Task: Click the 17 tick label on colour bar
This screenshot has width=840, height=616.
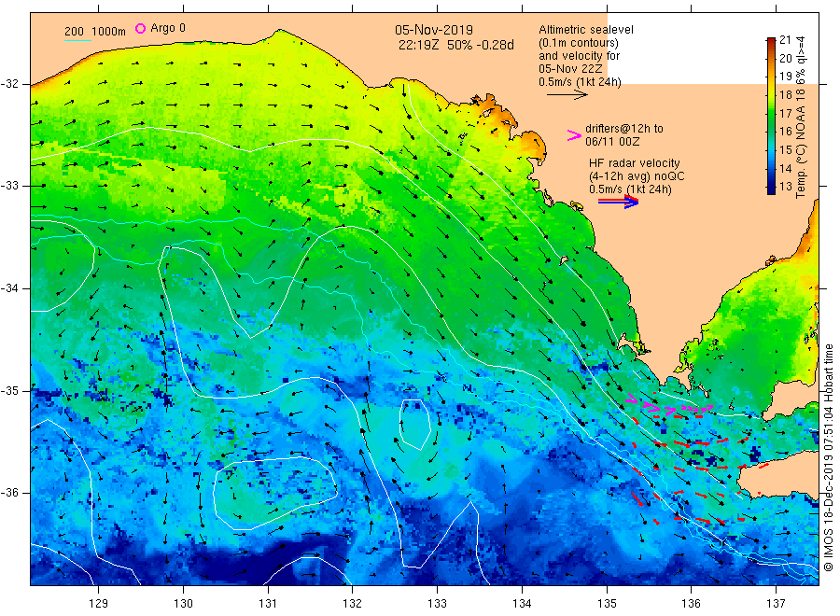Action: pyautogui.click(x=785, y=113)
